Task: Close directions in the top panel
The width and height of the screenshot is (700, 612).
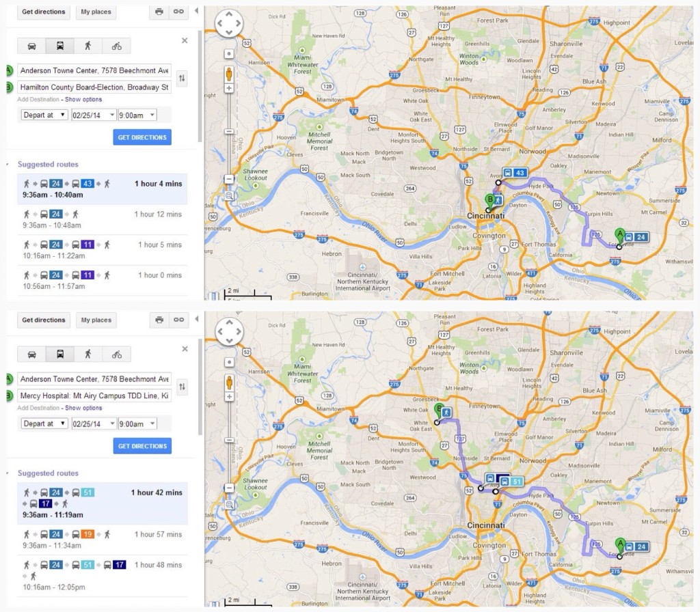Action: 185,40
